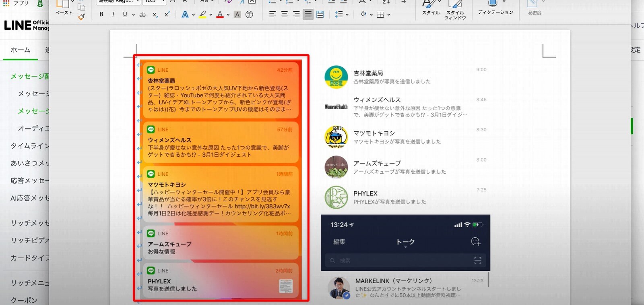Open あいさつメッセージ in LINE sidebar
The image size is (644, 305).
[30, 163]
